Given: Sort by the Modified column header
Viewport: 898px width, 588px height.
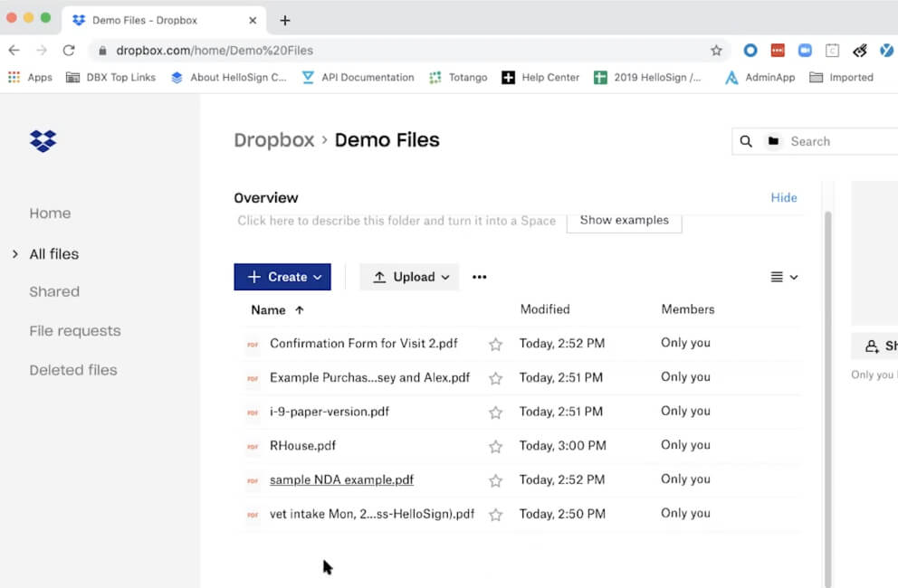Looking at the screenshot, I should tap(545, 309).
